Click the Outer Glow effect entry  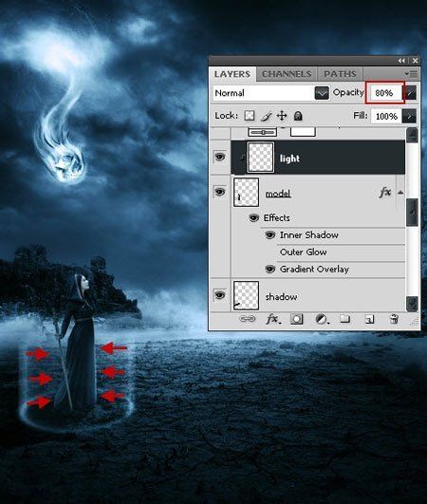[304, 252]
